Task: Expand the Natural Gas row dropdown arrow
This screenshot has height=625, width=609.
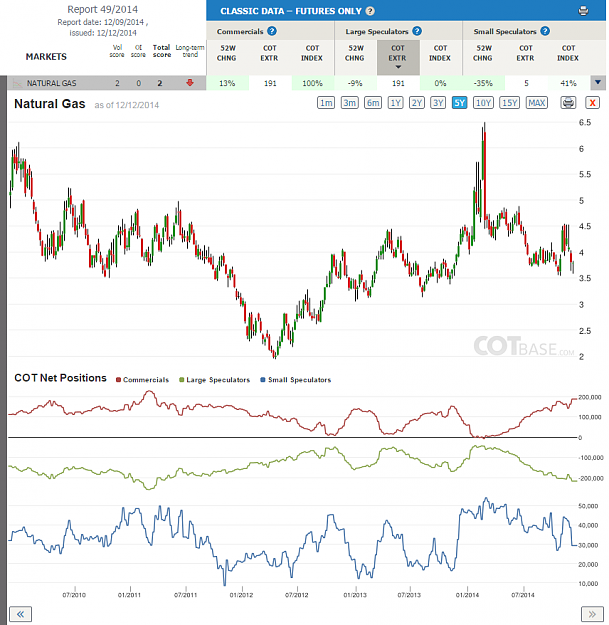Action: pyautogui.click(x=597, y=83)
